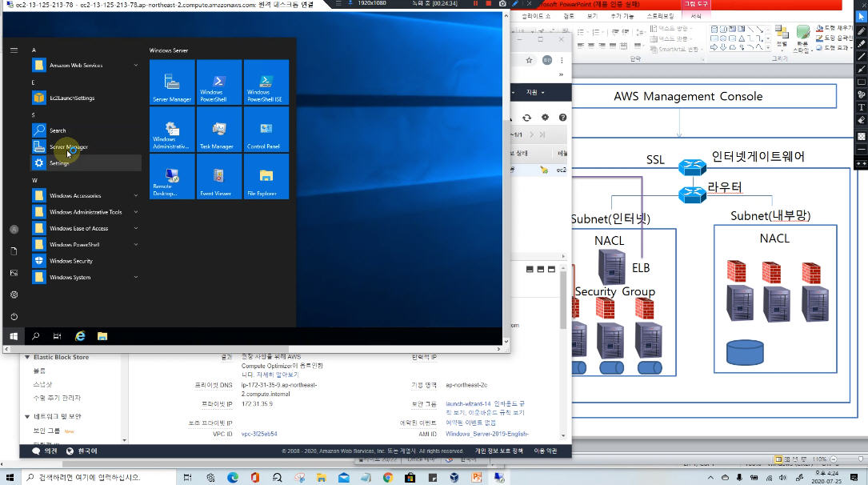The width and height of the screenshot is (868, 485).
Task: Open Windows Security in the app list
Action: [86, 261]
